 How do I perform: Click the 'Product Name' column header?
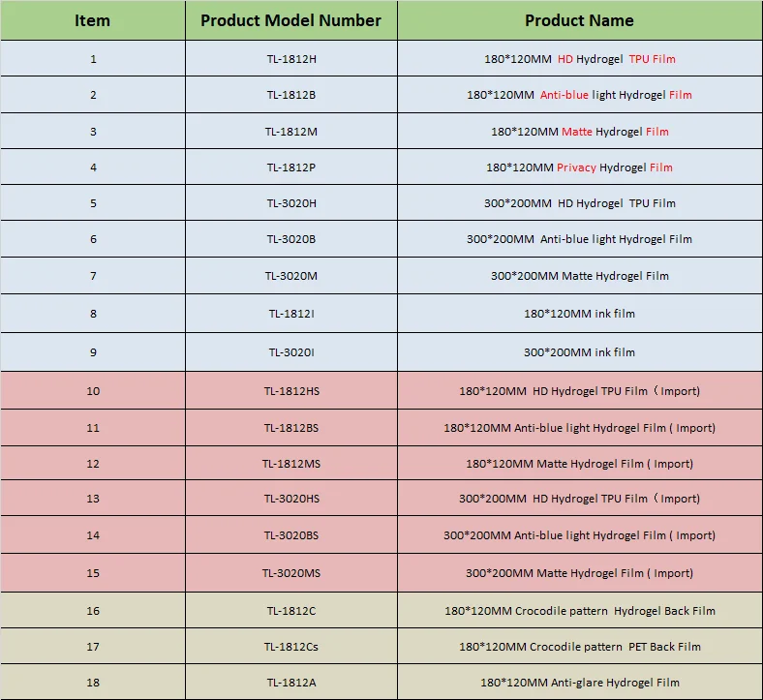(579, 20)
